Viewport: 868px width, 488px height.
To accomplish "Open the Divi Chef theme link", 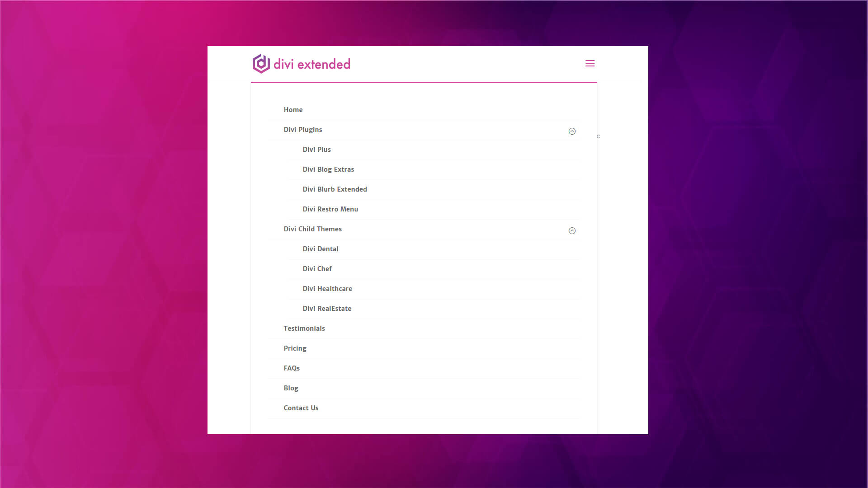I will [317, 268].
